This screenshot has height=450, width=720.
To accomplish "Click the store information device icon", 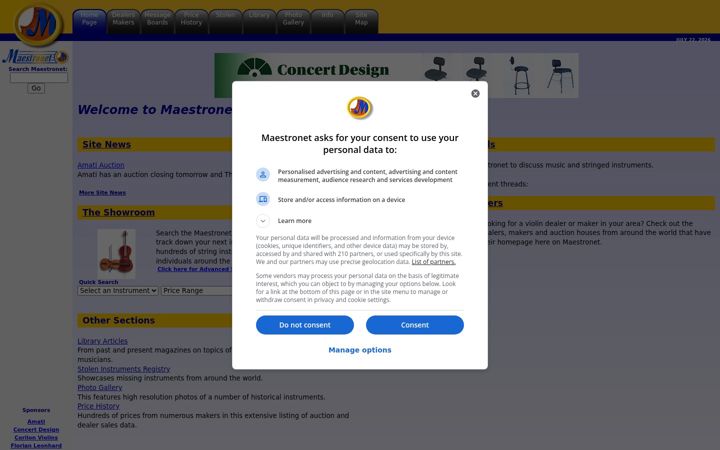I will [263, 199].
